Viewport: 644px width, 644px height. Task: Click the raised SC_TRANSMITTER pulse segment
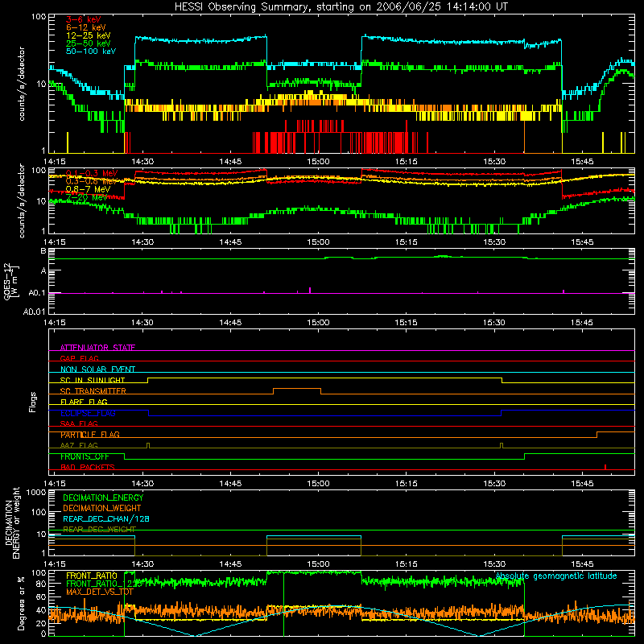click(x=297, y=389)
